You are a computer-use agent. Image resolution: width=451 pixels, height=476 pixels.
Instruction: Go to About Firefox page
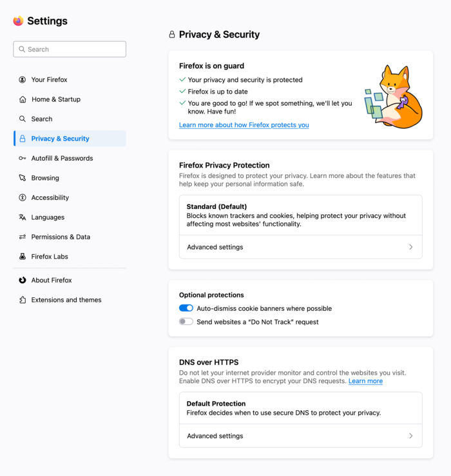[x=52, y=281]
